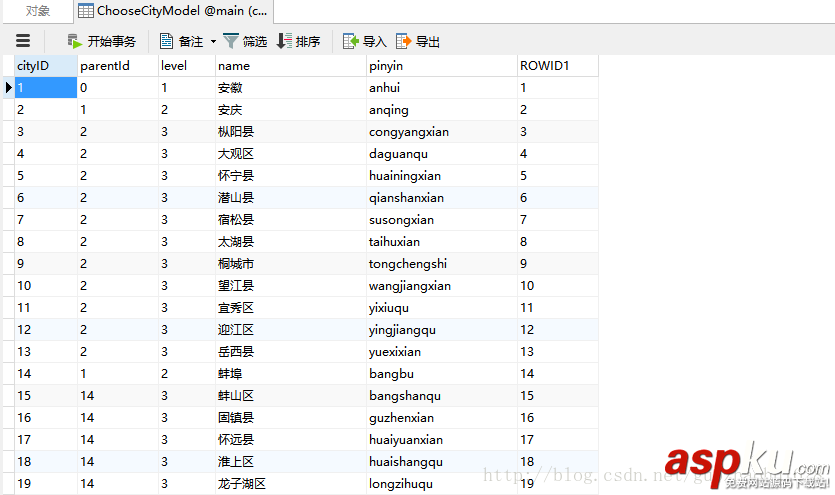Select the name cell 固镇县
Screen dimensions: 835x495
point(291,418)
